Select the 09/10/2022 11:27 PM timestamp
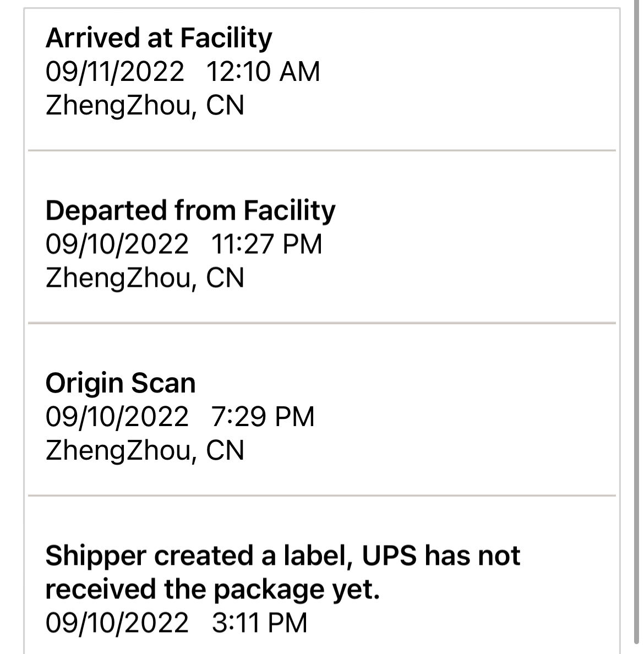 tap(183, 244)
